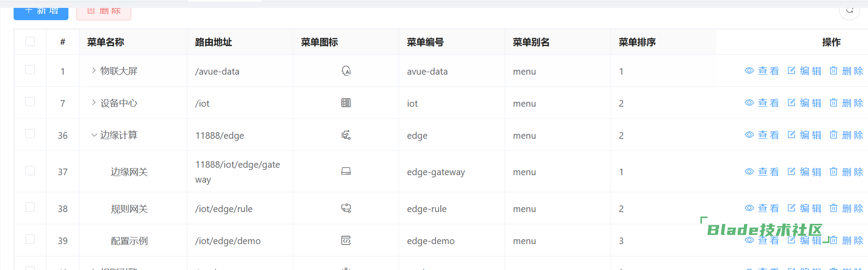Viewport: 868px width, 270px height.
Task: Collapse the 边缘计算 tree row
Action: coord(94,135)
